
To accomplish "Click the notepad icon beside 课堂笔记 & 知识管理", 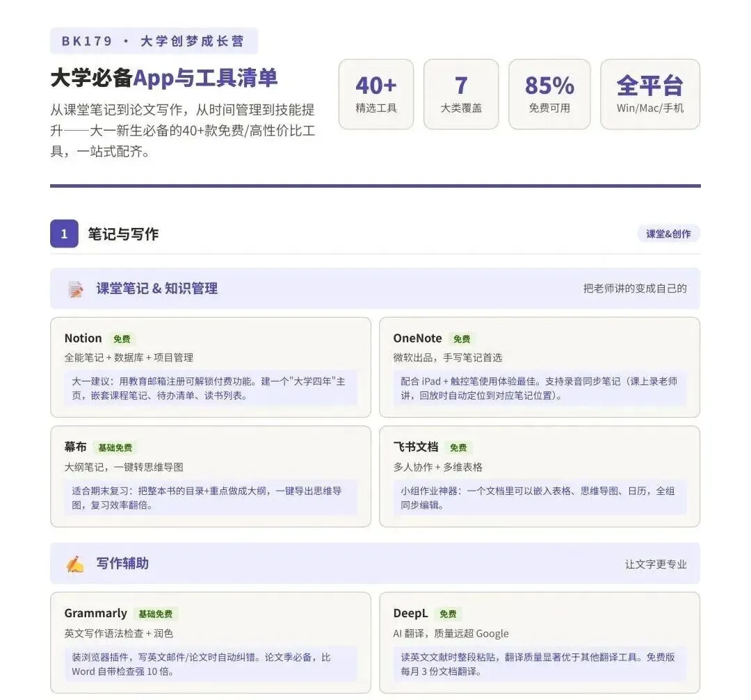I will (75, 289).
